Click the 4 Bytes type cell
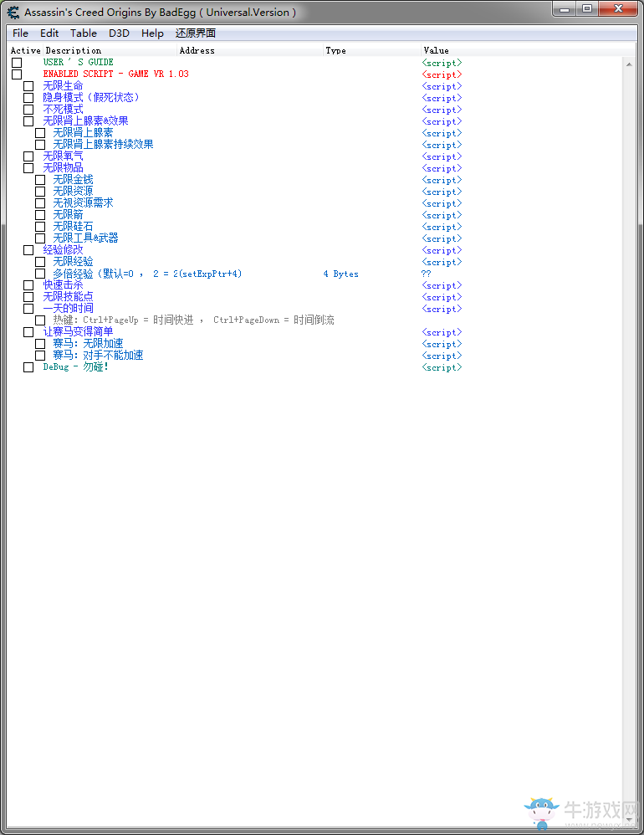The width and height of the screenshot is (644, 835). tap(340, 274)
